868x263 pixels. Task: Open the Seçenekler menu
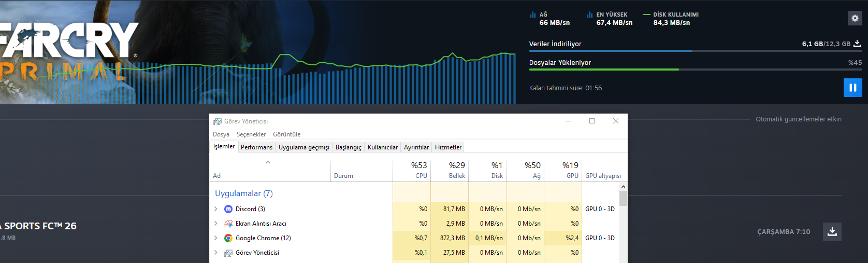[251, 134]
